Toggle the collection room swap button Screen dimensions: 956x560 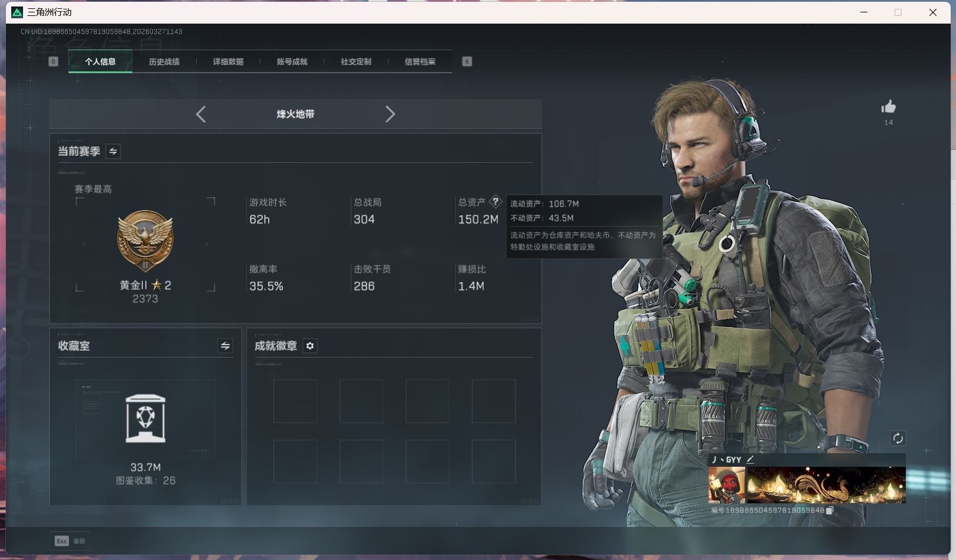tap(225, 346)
